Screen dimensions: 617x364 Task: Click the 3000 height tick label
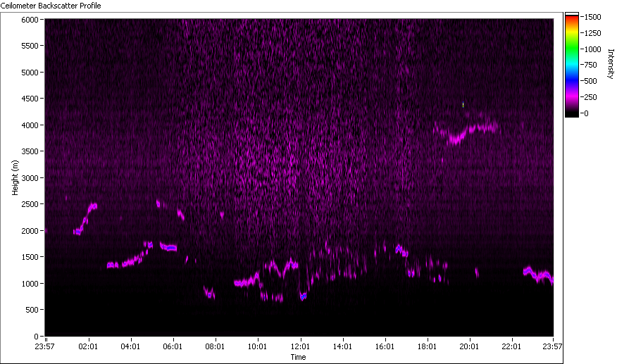pyautogui.click(x=30, y=178)
